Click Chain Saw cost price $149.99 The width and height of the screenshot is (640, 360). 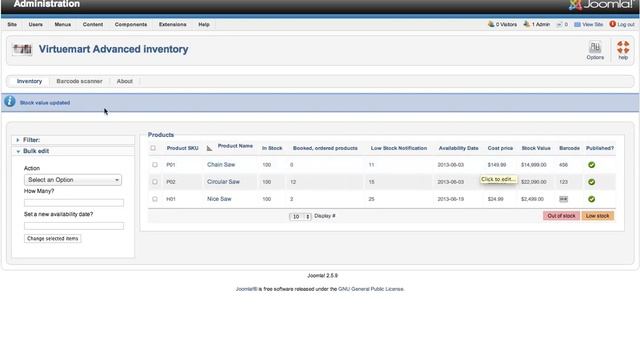point(497,165)
